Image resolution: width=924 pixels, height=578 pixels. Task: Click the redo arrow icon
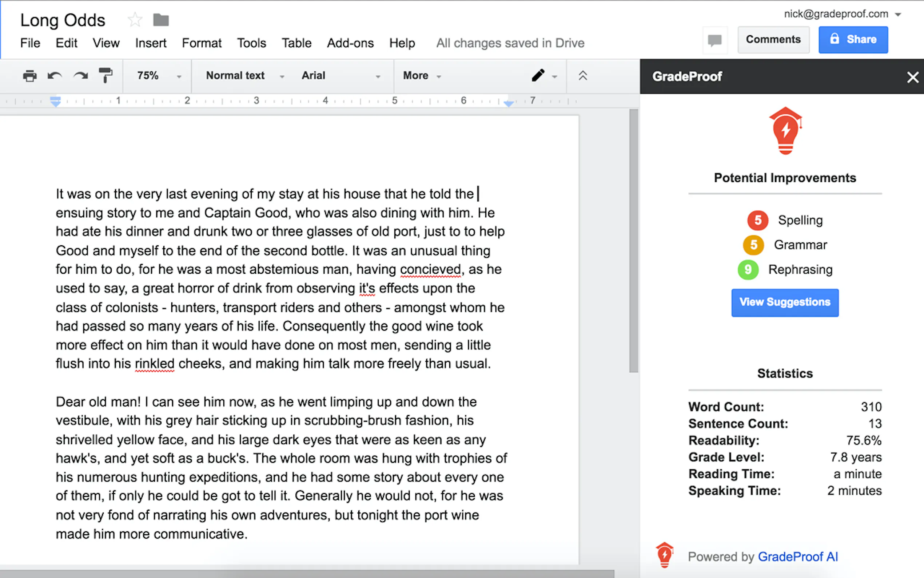[80, 76]
